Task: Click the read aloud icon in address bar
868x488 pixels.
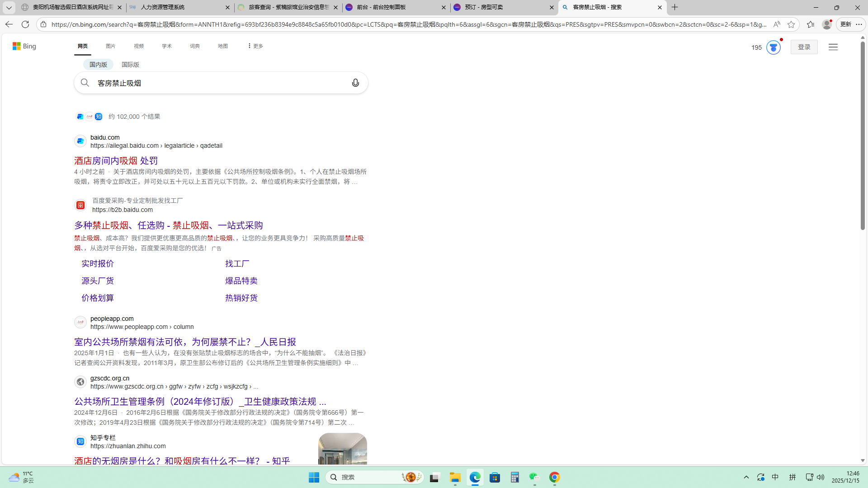Action: point(776,24)
